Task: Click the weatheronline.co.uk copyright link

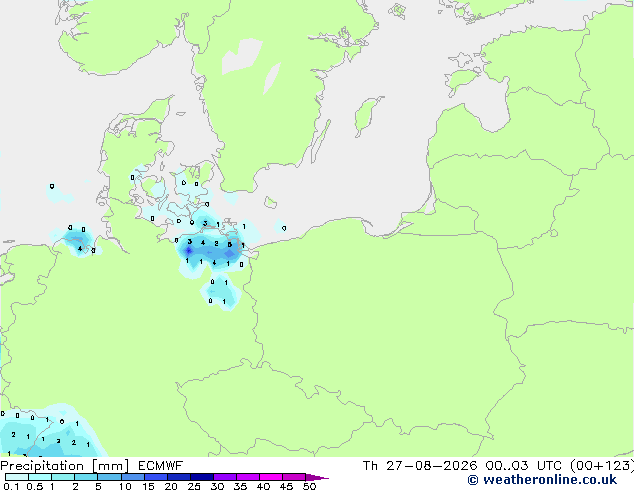Action: (542, 480)
